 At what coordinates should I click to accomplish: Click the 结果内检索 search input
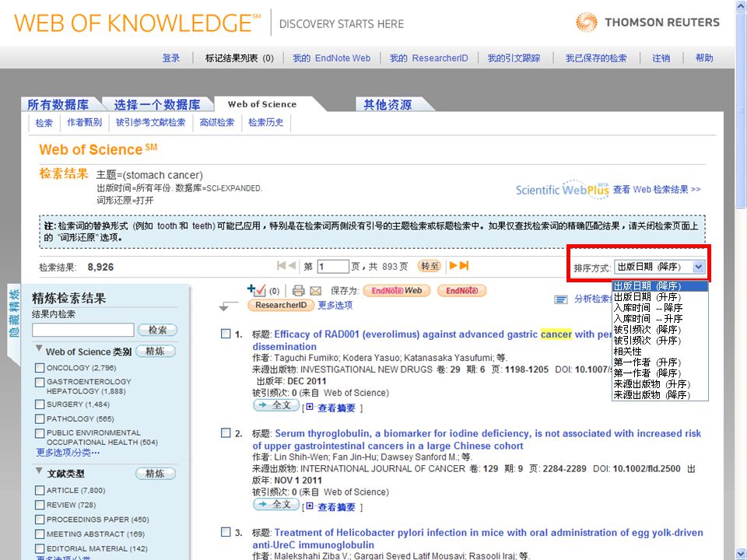click(83, 330)
